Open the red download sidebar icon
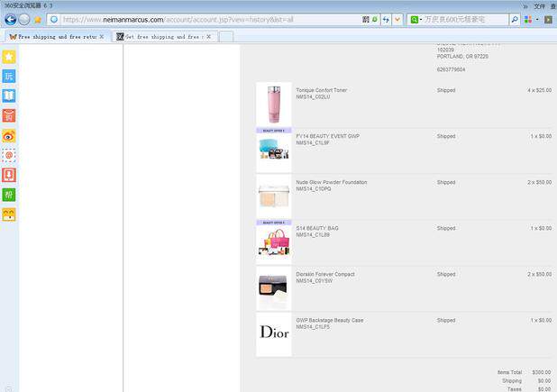The height and width of the screenshot is (392, 557). pyautogui.click(x=9, y=175)
